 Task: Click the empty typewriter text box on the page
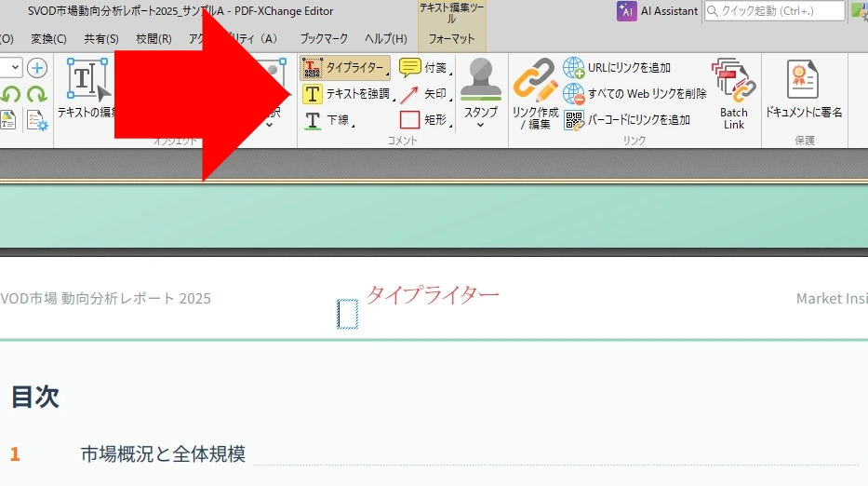pos(348,314)
